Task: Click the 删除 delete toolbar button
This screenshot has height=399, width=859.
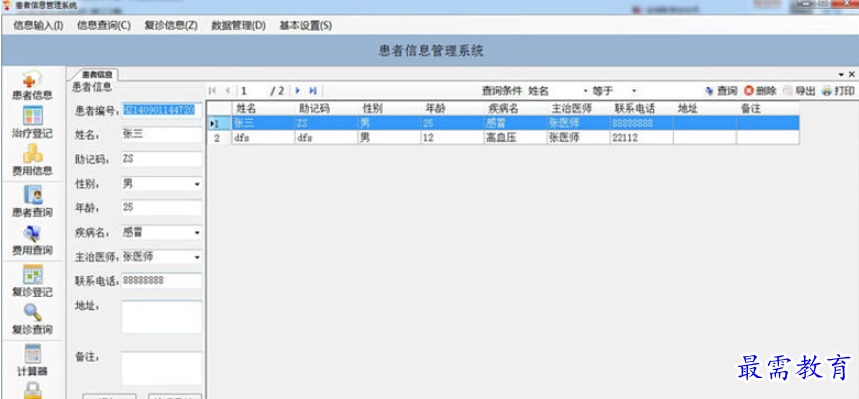Action: coord(760,91)
